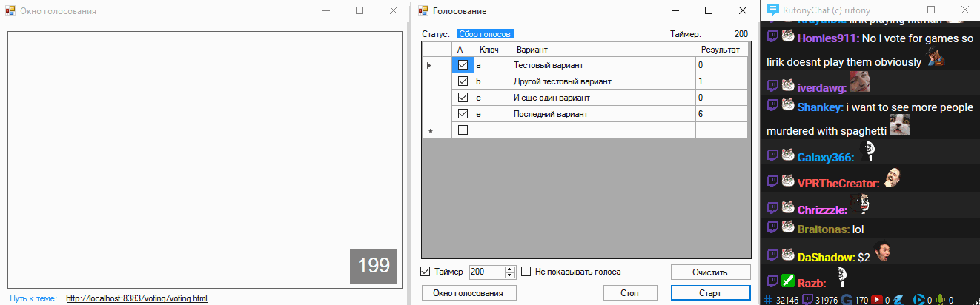Check the checkbox in the empty new row
Image resolution: width=980 pixels, height=305 pixels.
coord(463,130)
